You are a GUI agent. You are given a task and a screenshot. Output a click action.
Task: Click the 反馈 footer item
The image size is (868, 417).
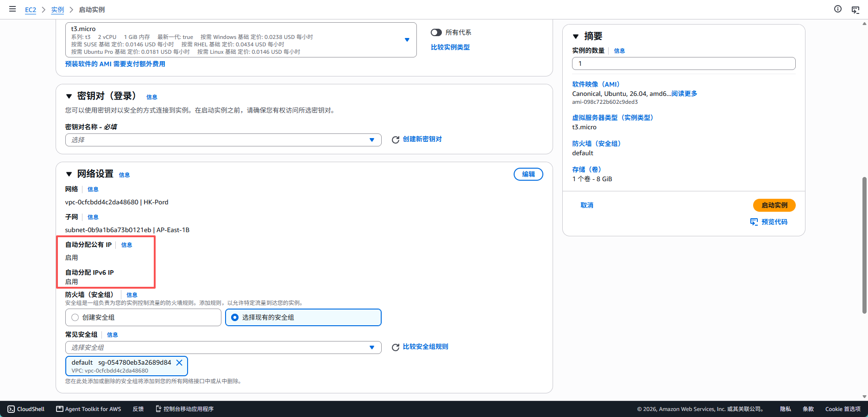pyautogui.click(x=138, y=409)
